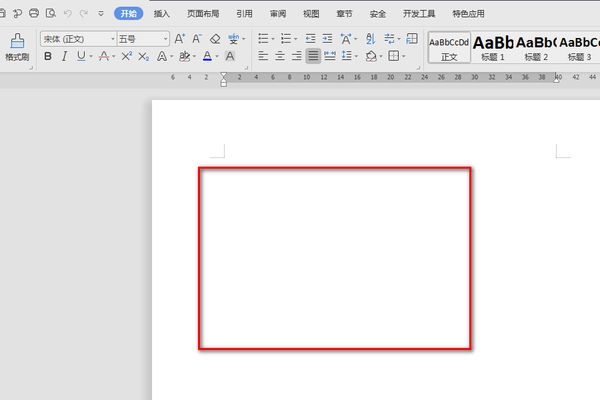The image size is (600, 400).
Task: Click the font color A swatch
Action: [206, 57]
